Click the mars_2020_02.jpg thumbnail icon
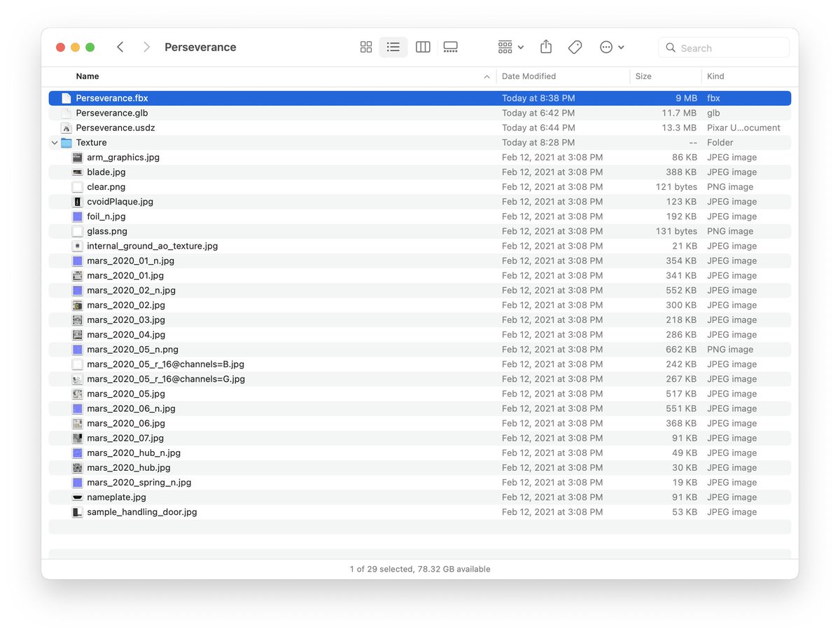The width and height of the screenshot is (840, 634). pos(78,305)
